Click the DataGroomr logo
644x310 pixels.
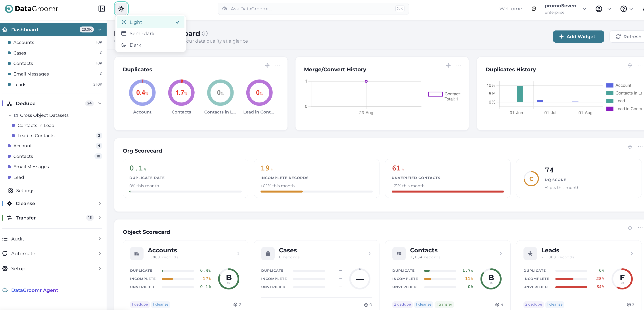coord(31,9)
